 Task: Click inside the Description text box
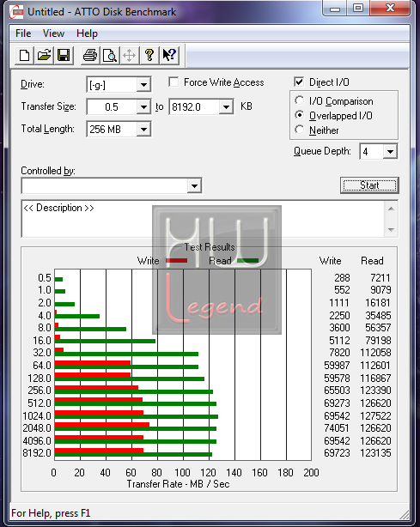pyautogui.click(x=203, y=219)
